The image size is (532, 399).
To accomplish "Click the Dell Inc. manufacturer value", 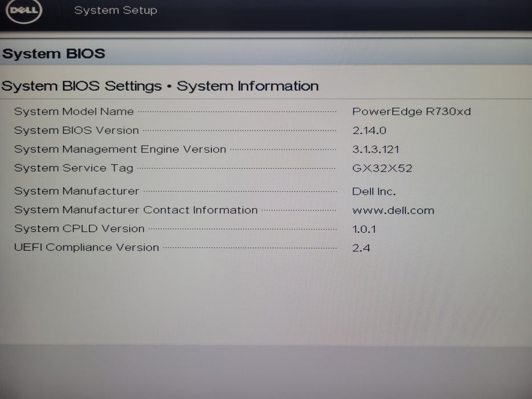I will coord(374,192).
